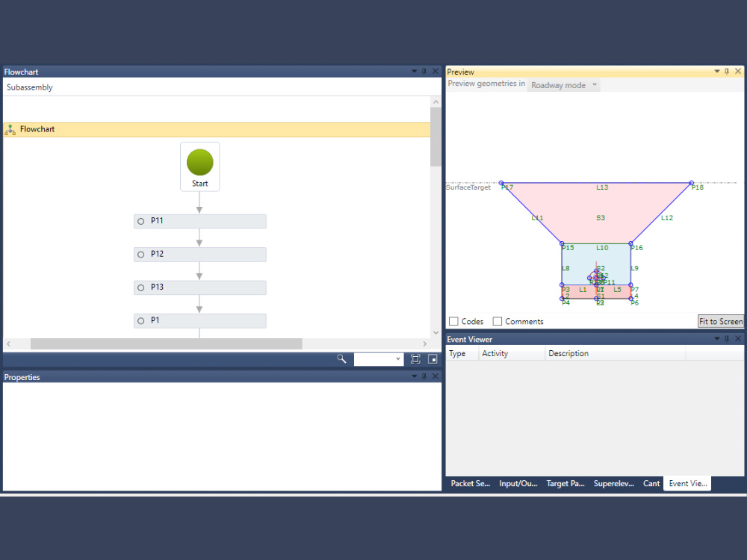Select the P11 flowchart activity box
The height and width of the screenshot is (560, 747).
(x=200, y=222)
